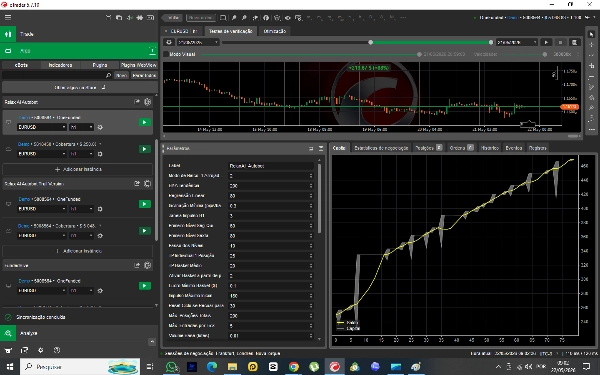The width and height of the screenshot is (600, 375).
Task: Click the cTrader red icon in taskbar
Action: [334, 367]
